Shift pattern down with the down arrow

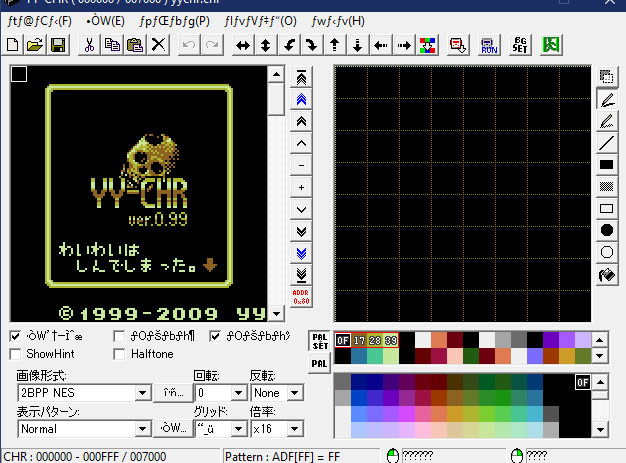click(x=358, y=45)
